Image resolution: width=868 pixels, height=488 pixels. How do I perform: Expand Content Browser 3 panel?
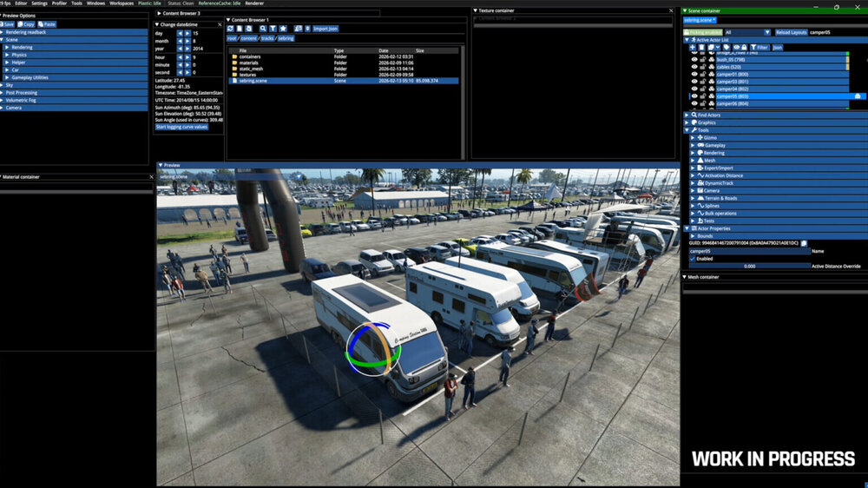pos(160,13)
